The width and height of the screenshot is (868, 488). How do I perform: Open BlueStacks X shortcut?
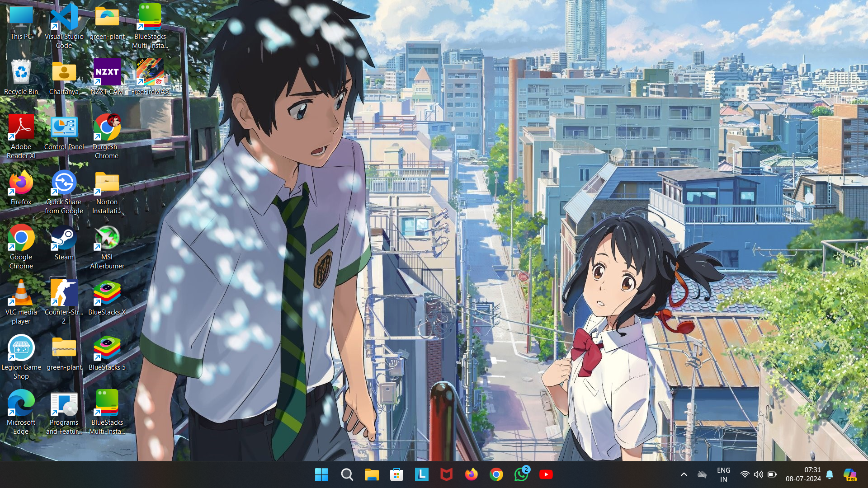[x=107, y=298]
